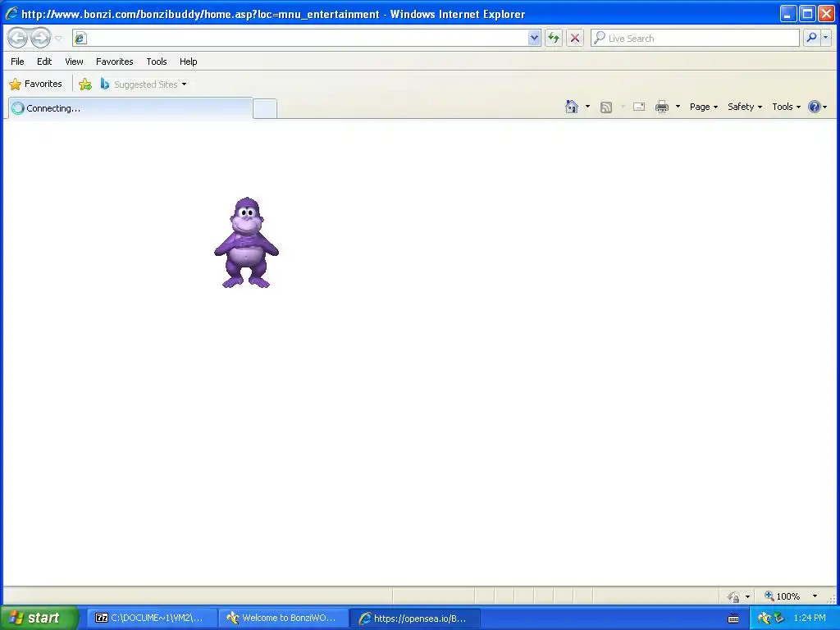Open the Favorites menu in the menu bar
The image size is (840, 630).
coord(115,62)
